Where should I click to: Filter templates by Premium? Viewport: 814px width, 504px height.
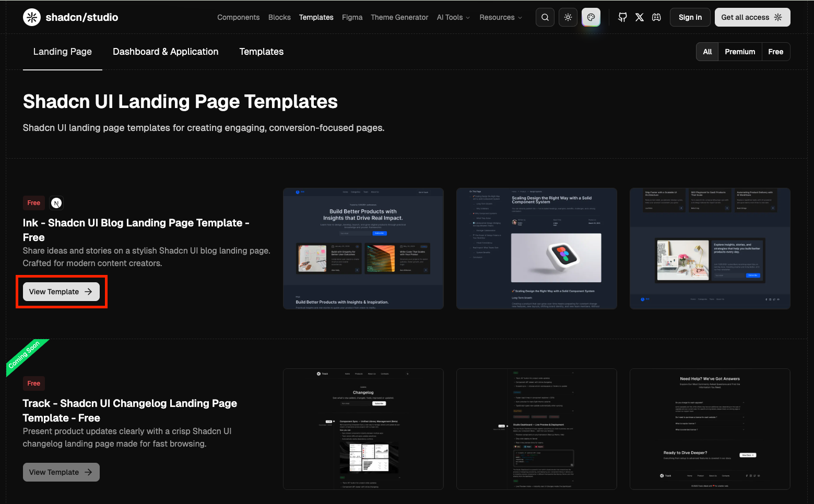click(739, 52)
